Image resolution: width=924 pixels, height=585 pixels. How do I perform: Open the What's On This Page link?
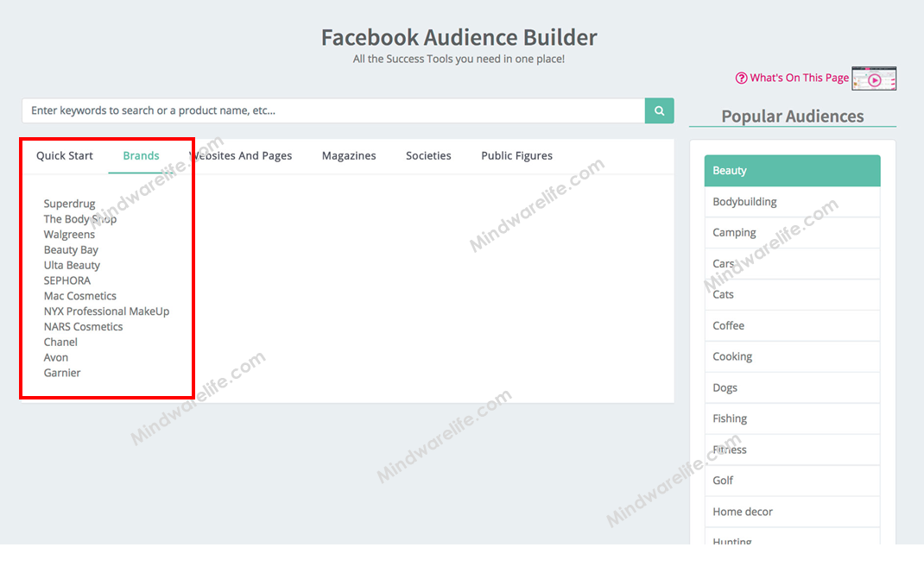tap(799, 78)
